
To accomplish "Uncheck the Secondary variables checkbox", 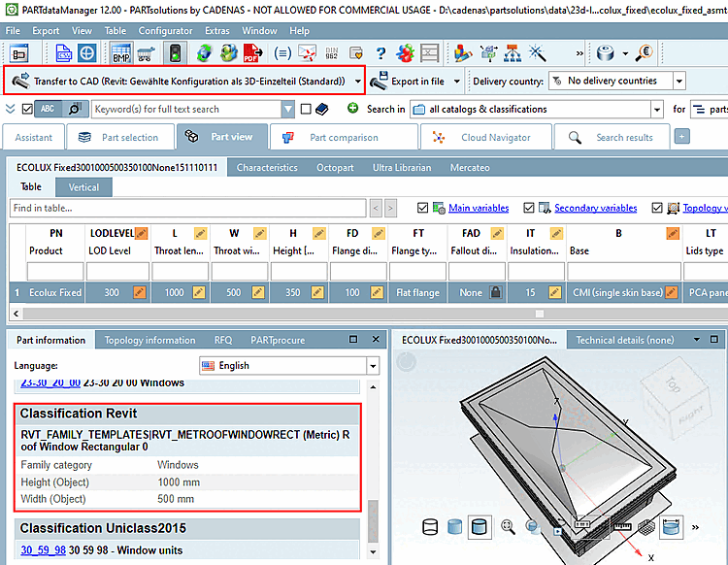I will (x=529, y=208).
